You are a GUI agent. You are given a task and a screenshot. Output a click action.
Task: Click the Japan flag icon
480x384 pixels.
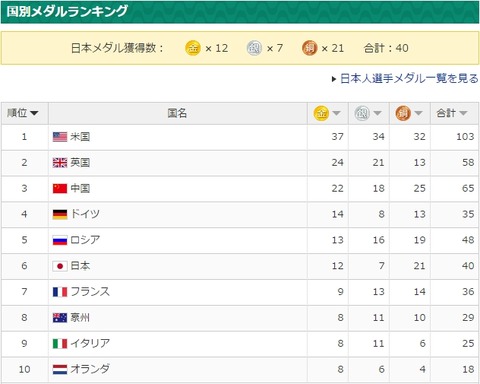point(60,266)
